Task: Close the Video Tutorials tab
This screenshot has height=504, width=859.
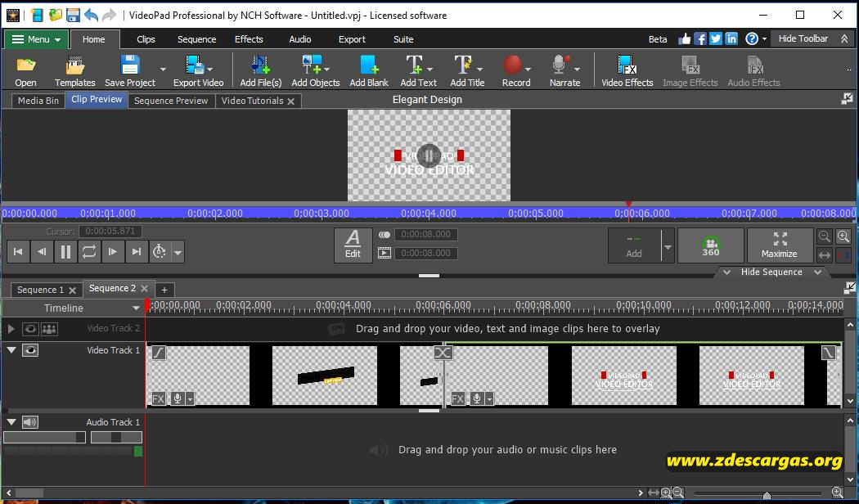Action: pos(291,101)
